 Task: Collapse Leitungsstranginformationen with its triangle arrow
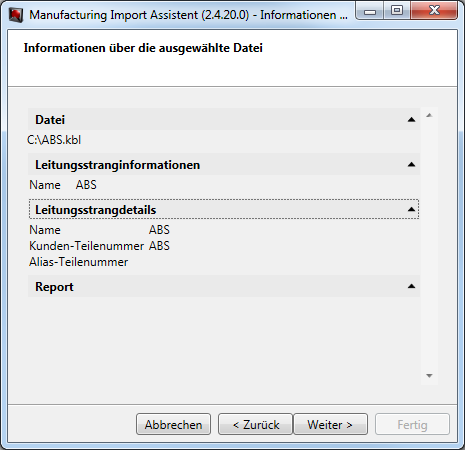(x=411, y=164)
